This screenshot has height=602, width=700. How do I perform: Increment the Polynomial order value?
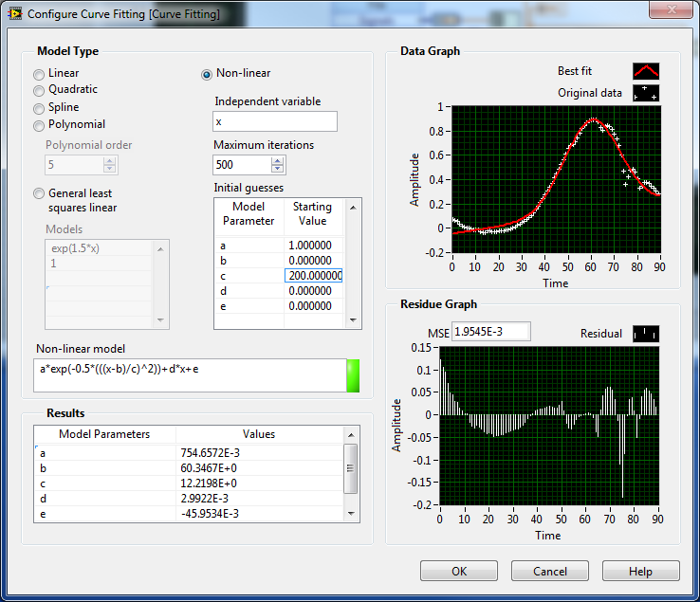pos(109,161)
